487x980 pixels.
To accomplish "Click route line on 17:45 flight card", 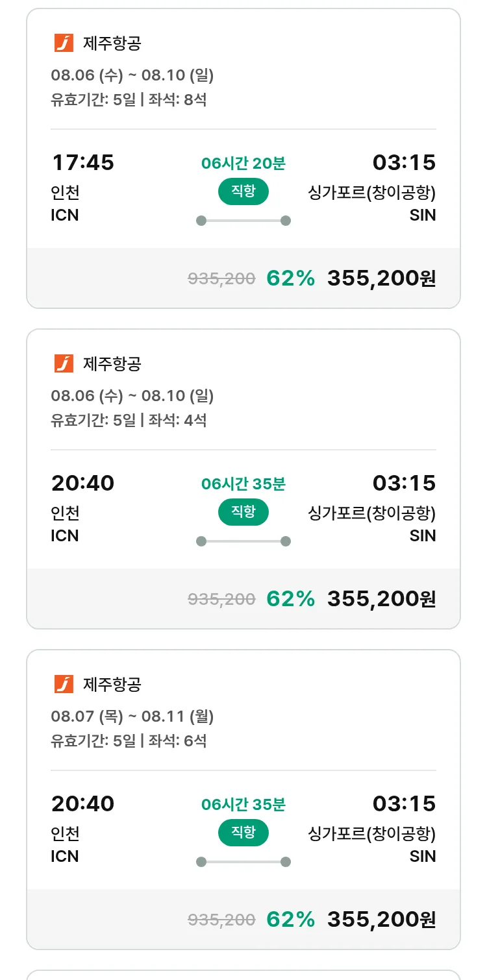I will click(x=243, y=221).
